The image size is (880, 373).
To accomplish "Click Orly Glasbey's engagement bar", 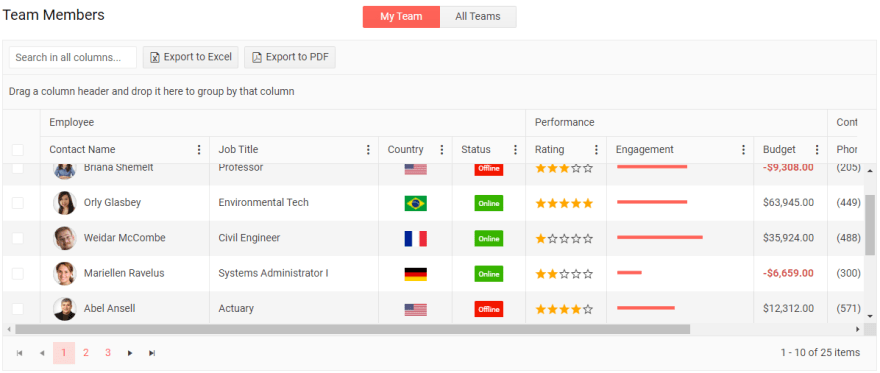I will click(x=652, y=202).
